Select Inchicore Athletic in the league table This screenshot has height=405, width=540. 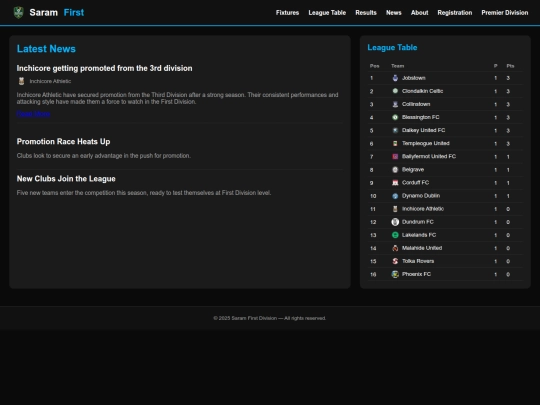(423, 209)
